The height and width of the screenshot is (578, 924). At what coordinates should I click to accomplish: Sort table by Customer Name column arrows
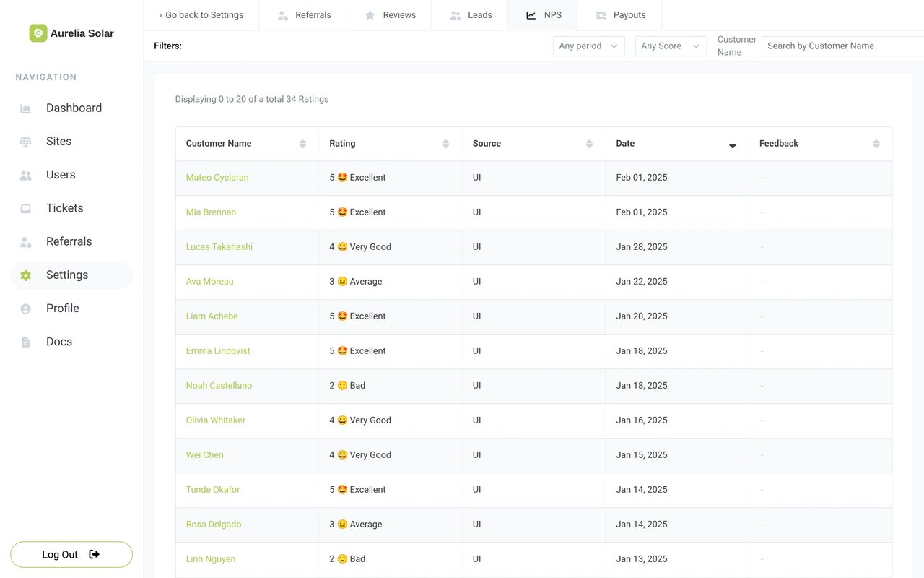pos(302,144)
